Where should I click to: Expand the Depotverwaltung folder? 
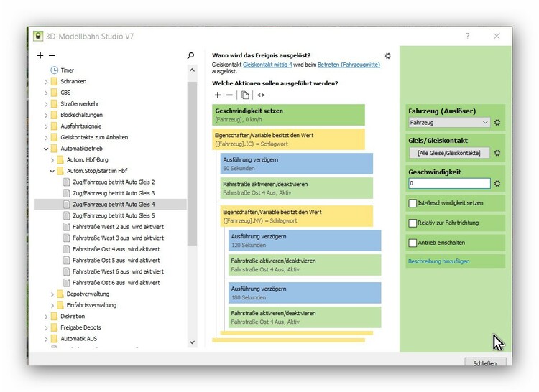point(52,294)
